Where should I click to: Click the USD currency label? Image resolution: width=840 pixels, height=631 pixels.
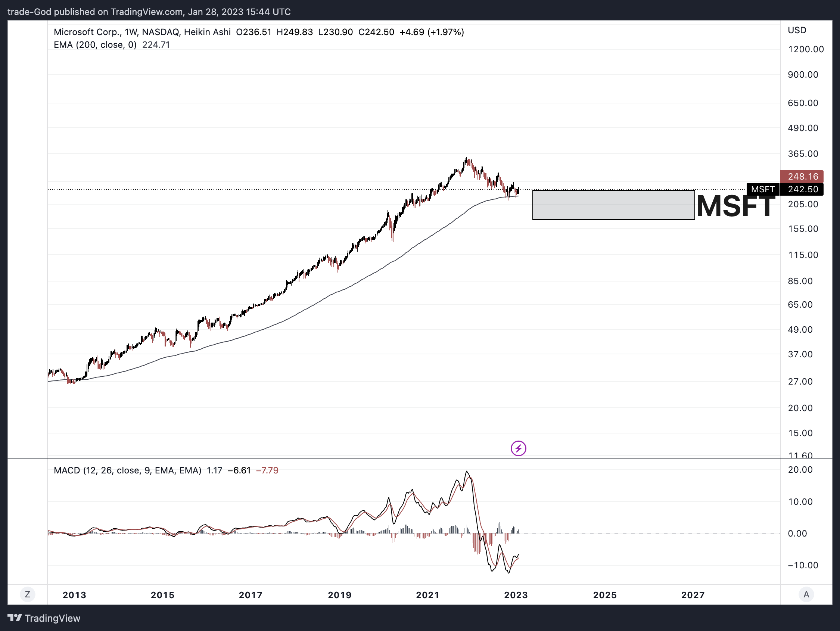point(797,30)
